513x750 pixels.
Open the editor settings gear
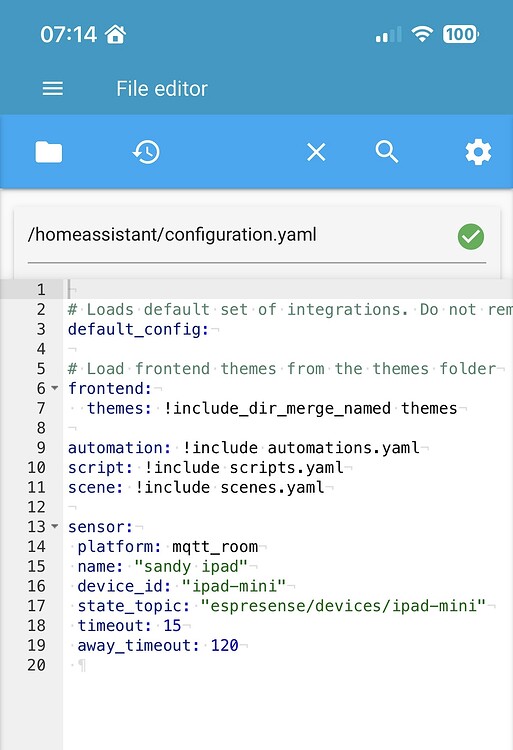click(478, 153)
